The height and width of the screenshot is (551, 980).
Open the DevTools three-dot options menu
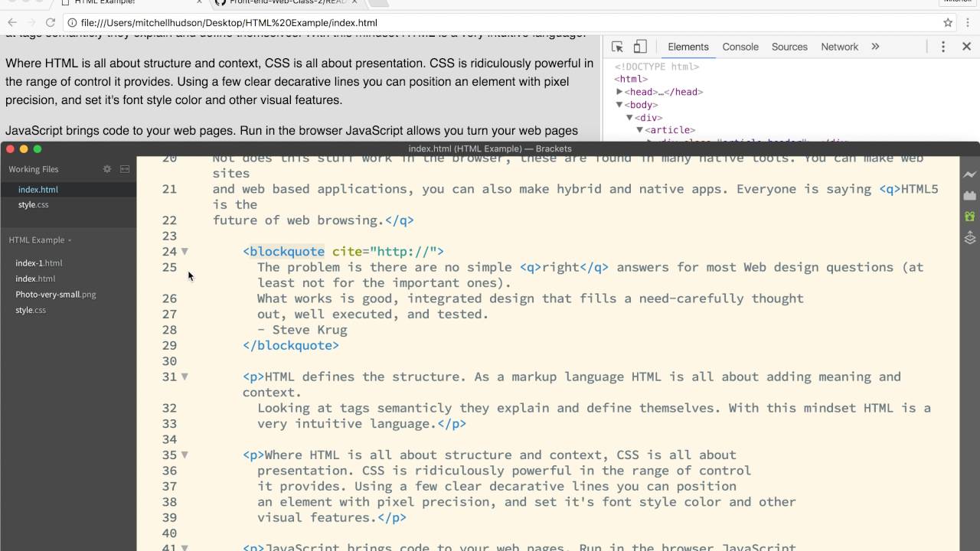click(x=943, y=47)
